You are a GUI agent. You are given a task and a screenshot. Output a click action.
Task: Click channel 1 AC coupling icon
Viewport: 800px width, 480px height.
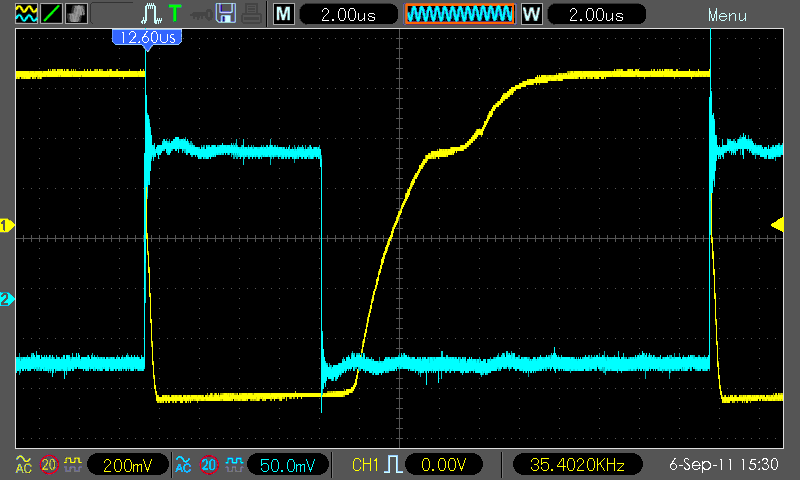pyautogui.click(x=23, y=464)
